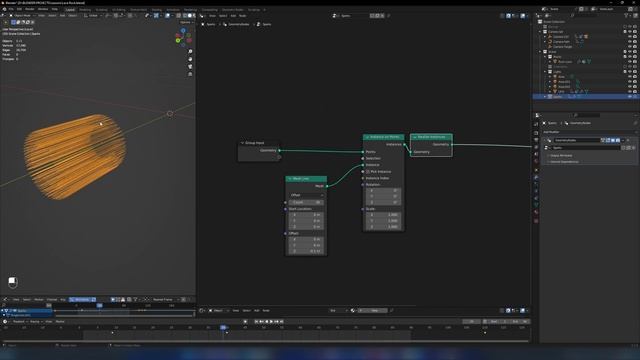The width and height of the screenshot is (640, 360).
Task: Add a new workspace with plus tab
Action: [x=264, y=9]
